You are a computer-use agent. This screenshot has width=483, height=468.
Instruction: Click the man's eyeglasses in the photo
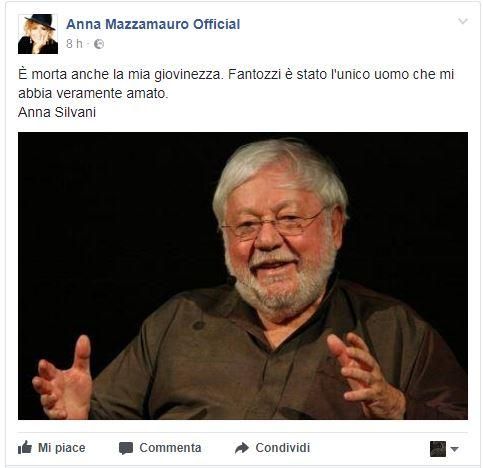(x=272, y=224)
